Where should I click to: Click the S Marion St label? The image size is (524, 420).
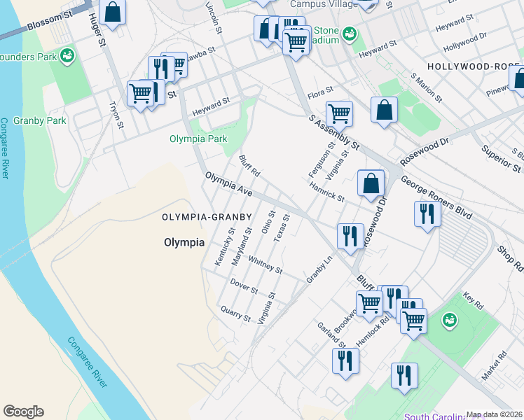coord(427,87)
